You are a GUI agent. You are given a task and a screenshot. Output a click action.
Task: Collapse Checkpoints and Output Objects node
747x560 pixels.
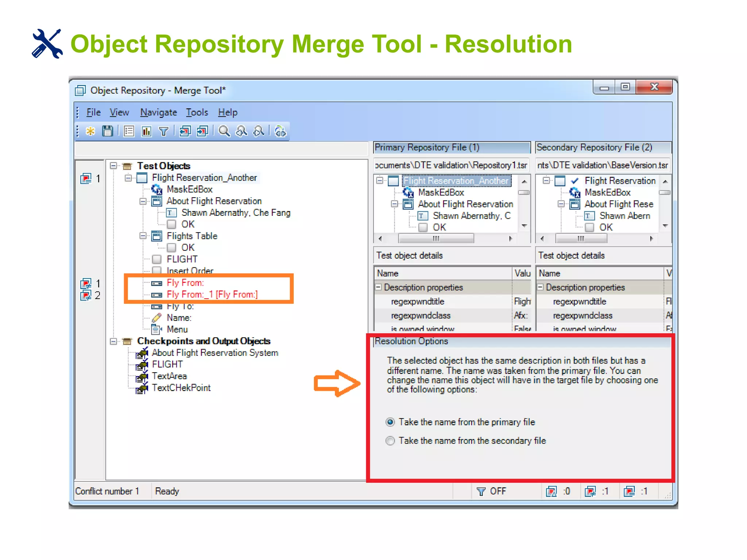113,341
